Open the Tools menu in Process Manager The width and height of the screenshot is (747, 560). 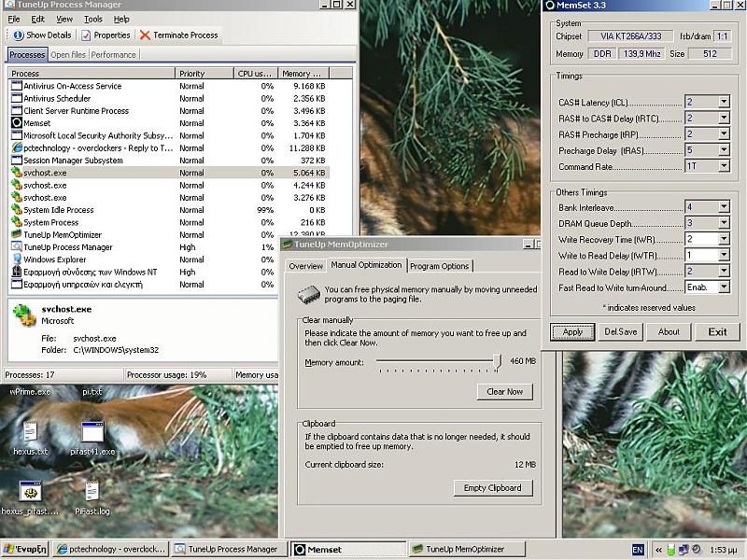click(92, 19)
